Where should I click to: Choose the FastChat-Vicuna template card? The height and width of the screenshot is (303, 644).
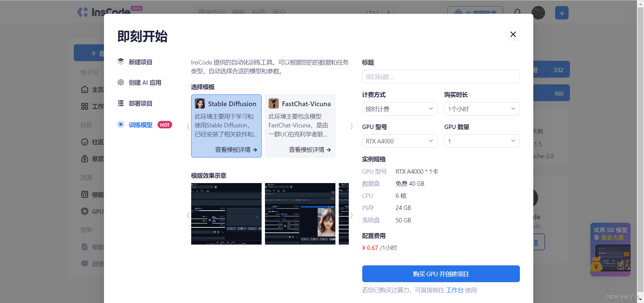pyautogui.click(x=300, y=126)
